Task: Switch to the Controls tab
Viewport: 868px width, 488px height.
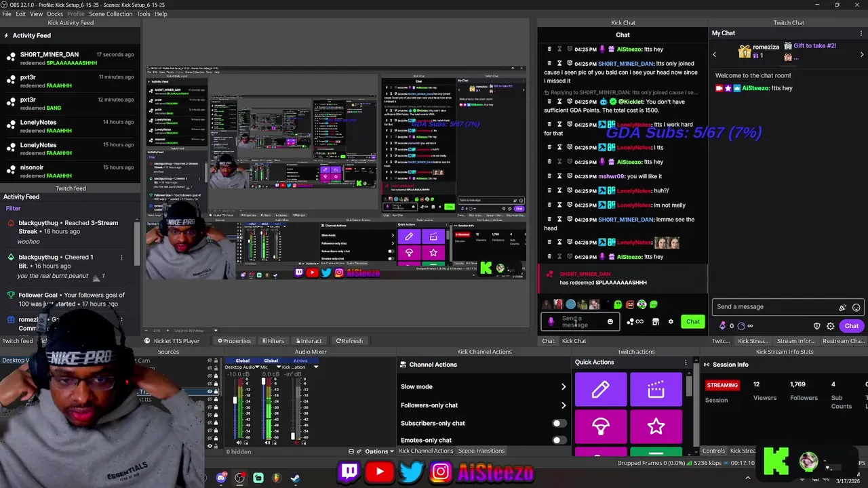Action: [x=713, y=451]
